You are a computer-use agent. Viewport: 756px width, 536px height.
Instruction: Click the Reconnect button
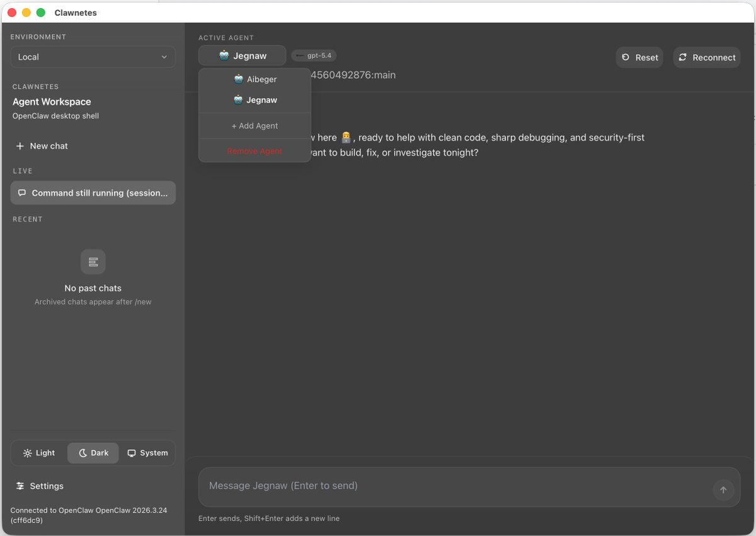[707, 57]
